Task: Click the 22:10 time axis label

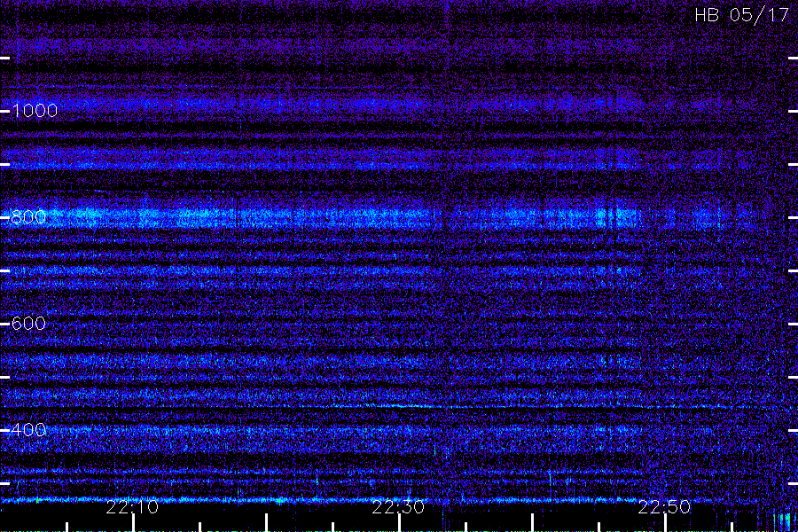Action: point(132,507)
